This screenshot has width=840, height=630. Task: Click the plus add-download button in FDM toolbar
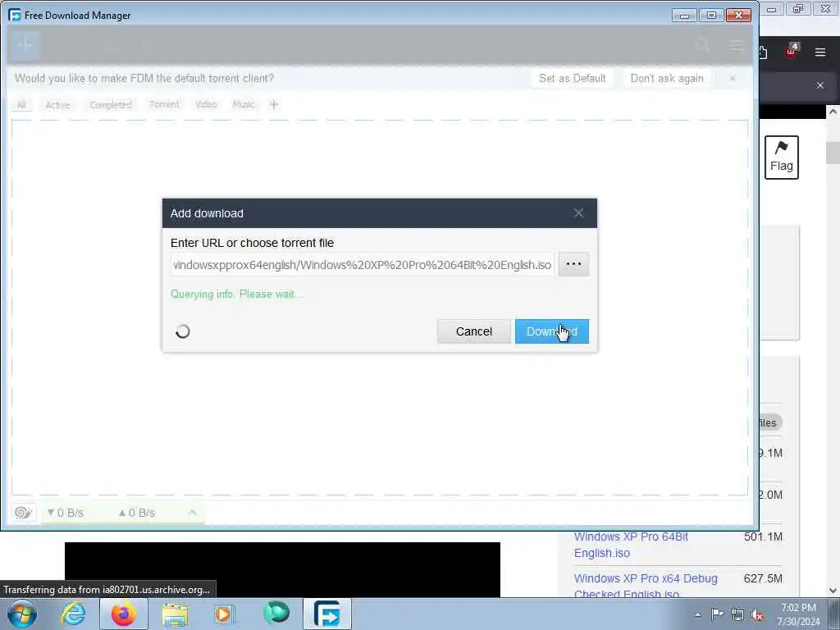pos(25,45)
